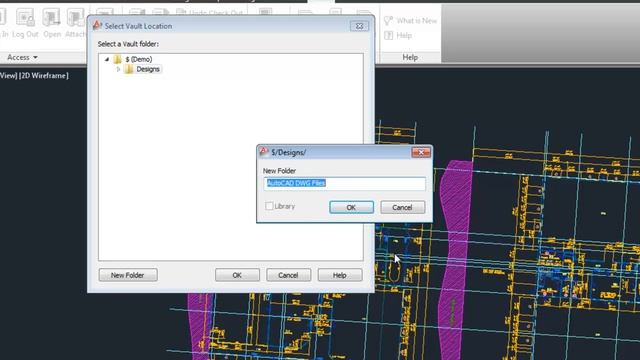Select the $ (Demo) root folder
This screenshot has width=640, height=360.
139,59
